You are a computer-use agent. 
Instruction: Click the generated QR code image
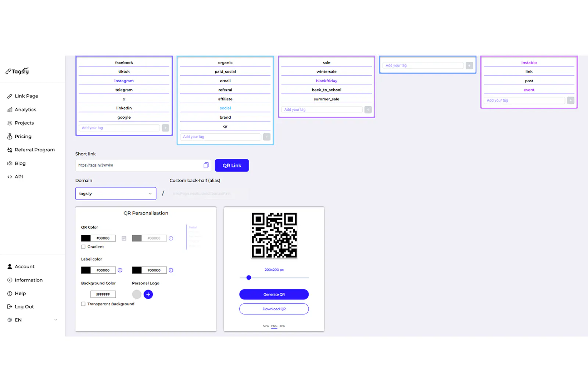tap(274, 235)
